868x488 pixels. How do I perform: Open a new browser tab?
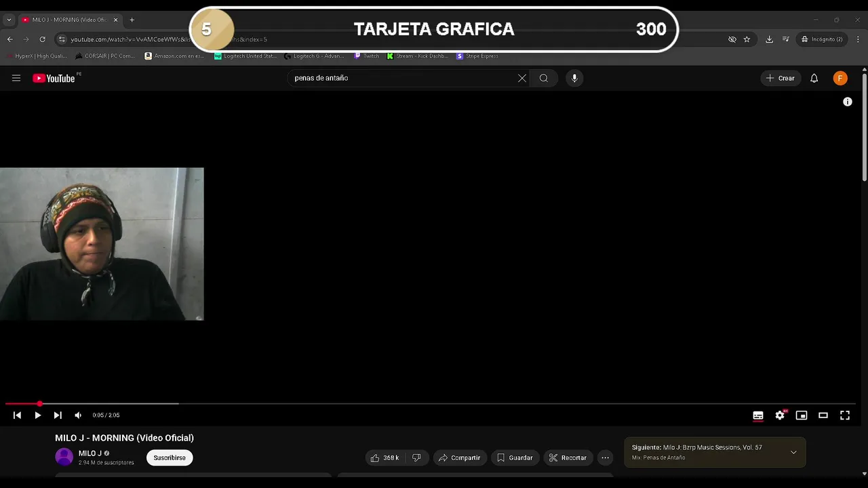pyautogui.click(x=132, y=20)
